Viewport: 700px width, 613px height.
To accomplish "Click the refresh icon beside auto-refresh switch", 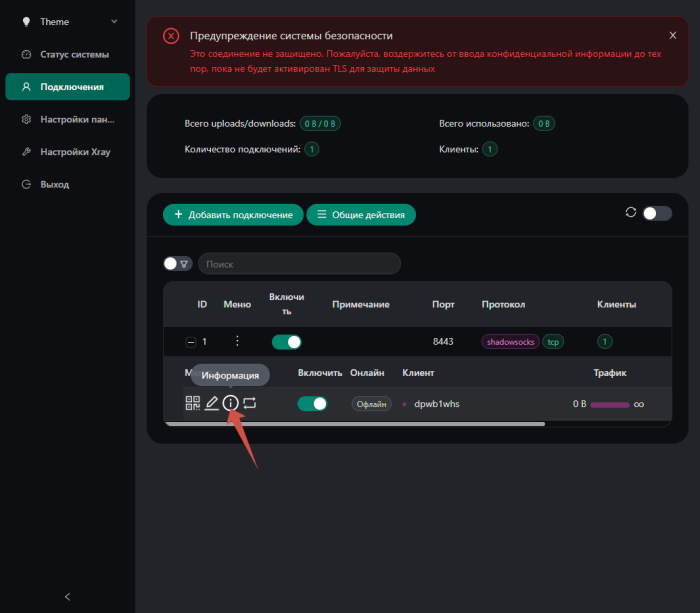I will pyautogui.click(x=630, y=213).
